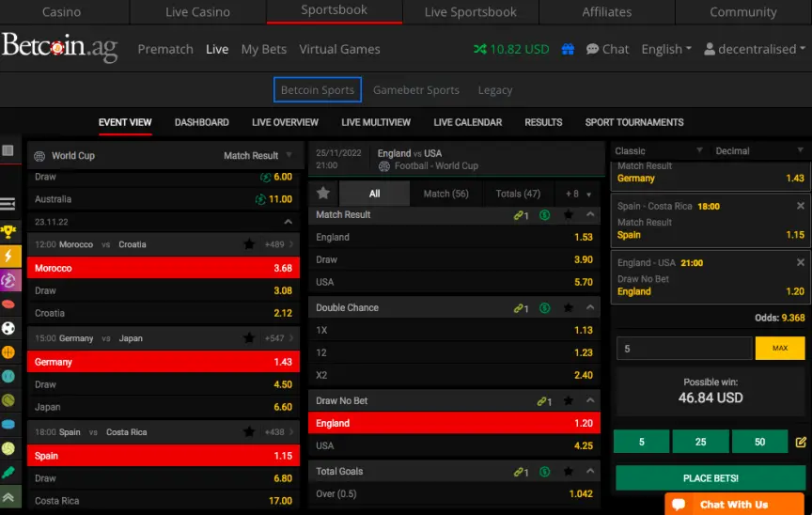Open the decentralised account dropdown
Image resolution: width=812 pixels, height=515 pixels.
755,49
